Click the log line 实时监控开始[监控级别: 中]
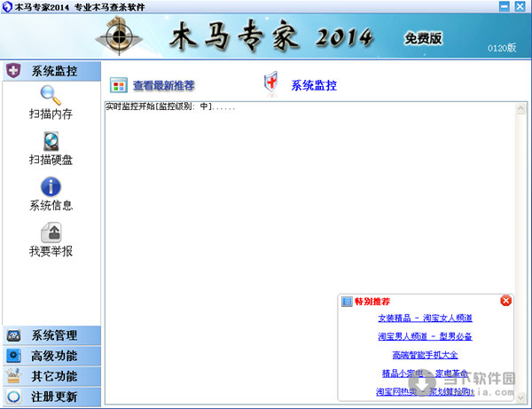Screen dimensions: 532x409 (170, 106)
